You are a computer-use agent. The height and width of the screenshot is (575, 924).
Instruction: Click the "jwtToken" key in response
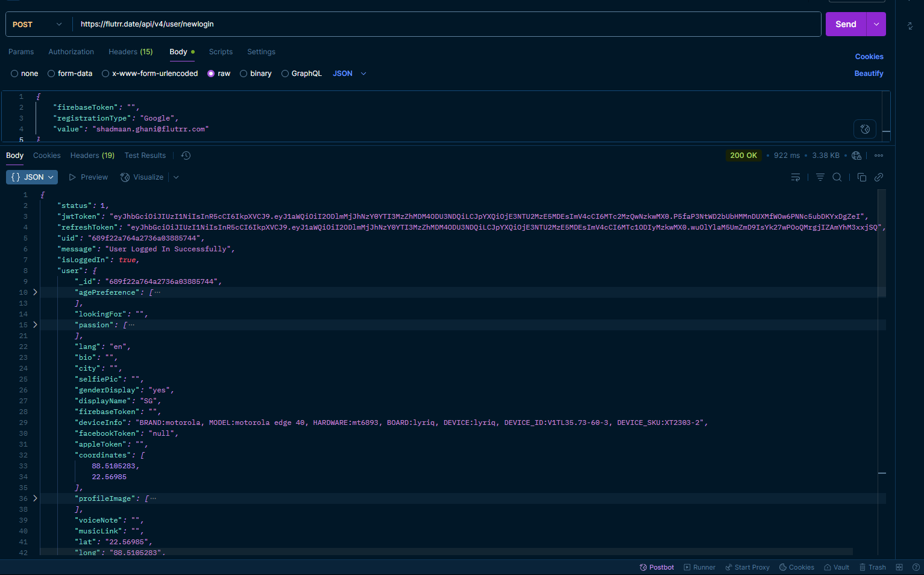coord(79,216)
